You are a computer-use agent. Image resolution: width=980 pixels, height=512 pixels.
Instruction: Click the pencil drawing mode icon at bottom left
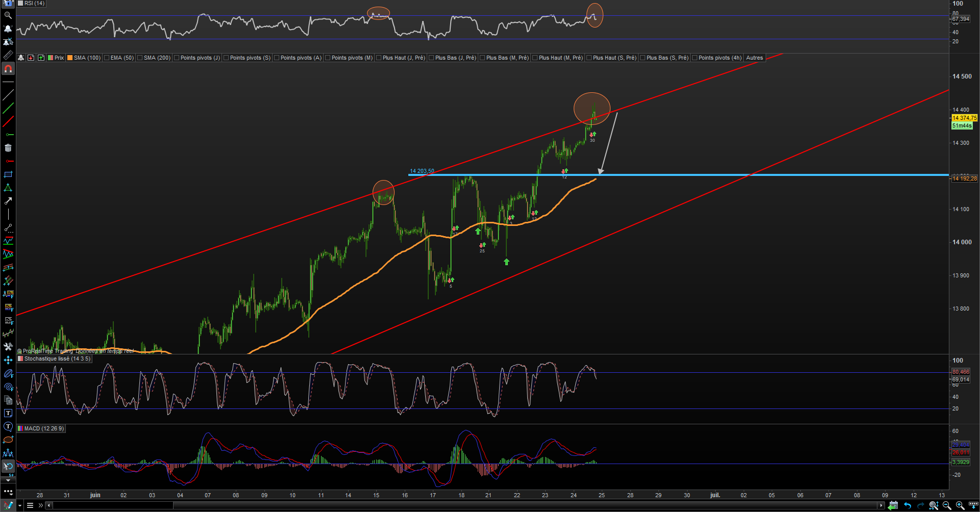[8, 505]
